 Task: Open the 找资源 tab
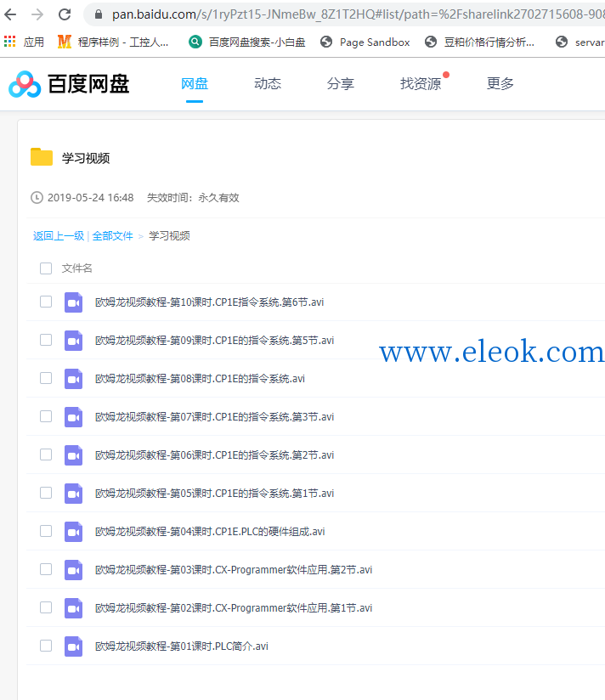coord(421,83)
